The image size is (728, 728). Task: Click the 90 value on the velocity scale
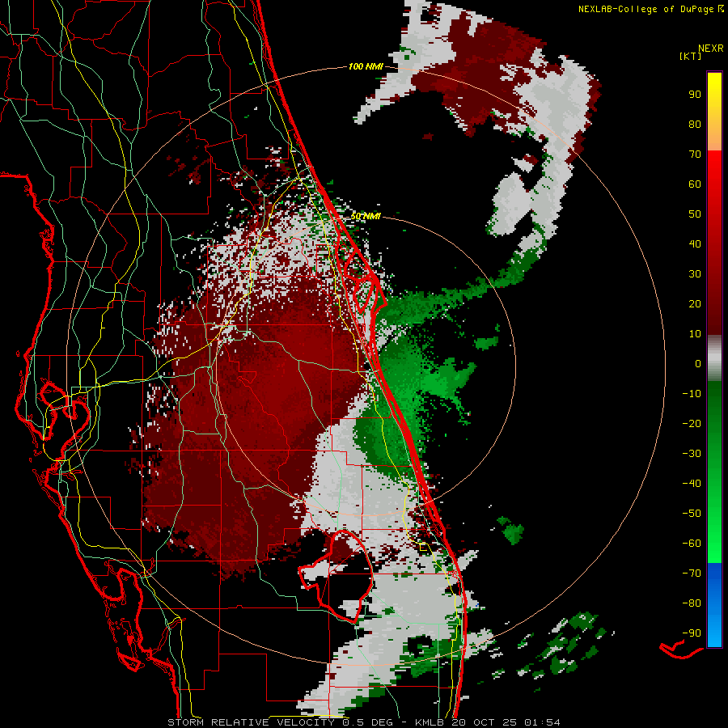tap(695, 95)
